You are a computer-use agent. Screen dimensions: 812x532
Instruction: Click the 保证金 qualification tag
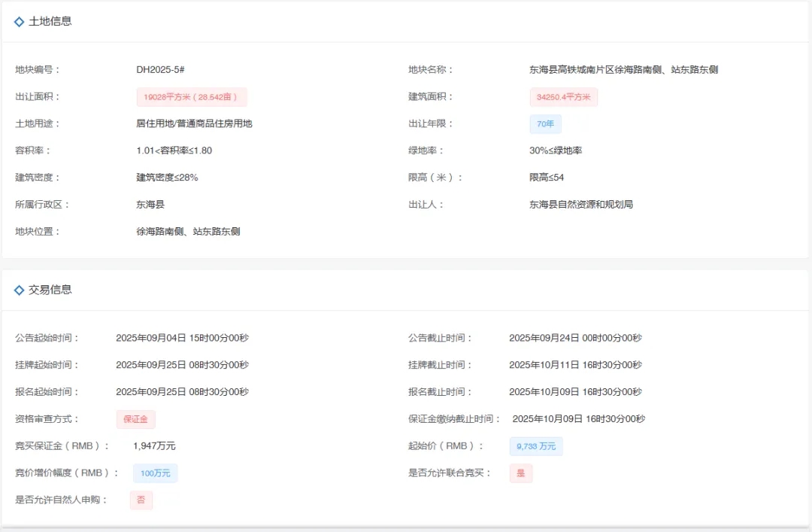point(135,419)
